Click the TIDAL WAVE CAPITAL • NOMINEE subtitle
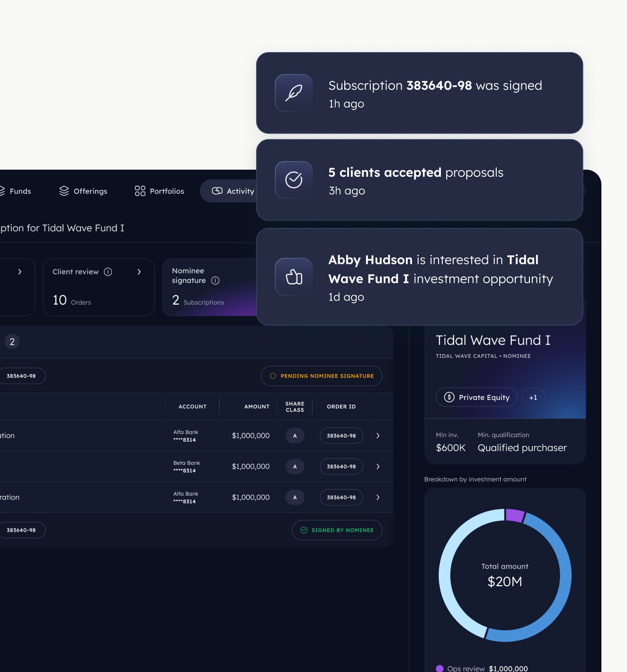Image resolution: width=627 pixels, height=672 pixels. click(x=483, y=356)
